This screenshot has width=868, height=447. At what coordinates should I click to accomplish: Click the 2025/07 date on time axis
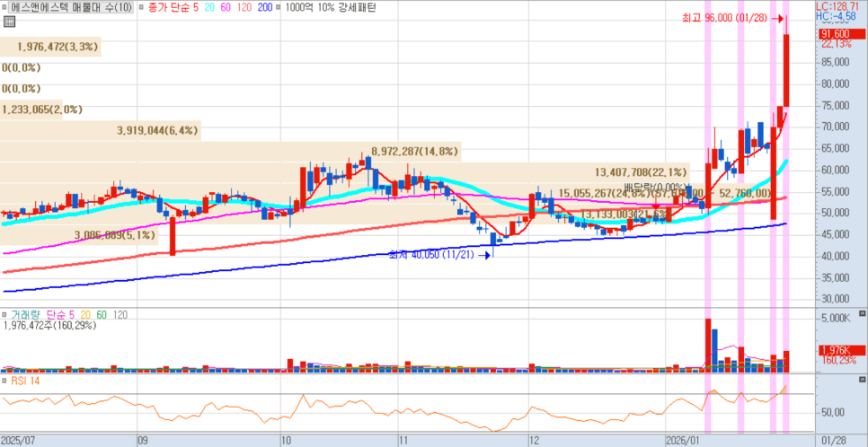coord(18,442)
